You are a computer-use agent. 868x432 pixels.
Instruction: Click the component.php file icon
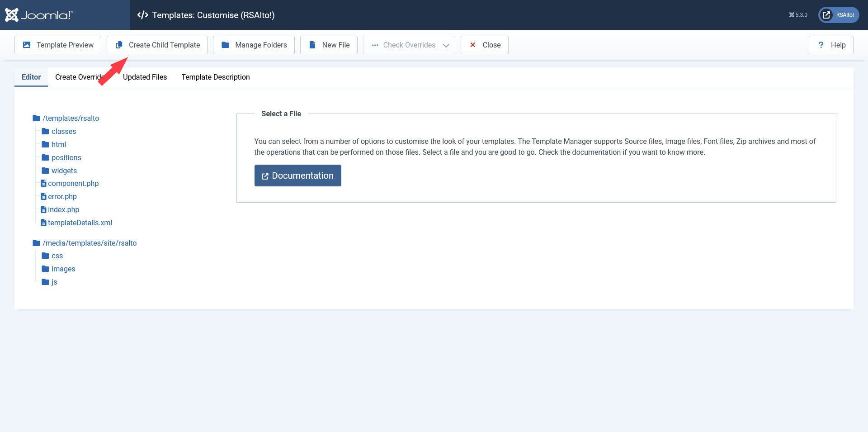click(43, 183)
